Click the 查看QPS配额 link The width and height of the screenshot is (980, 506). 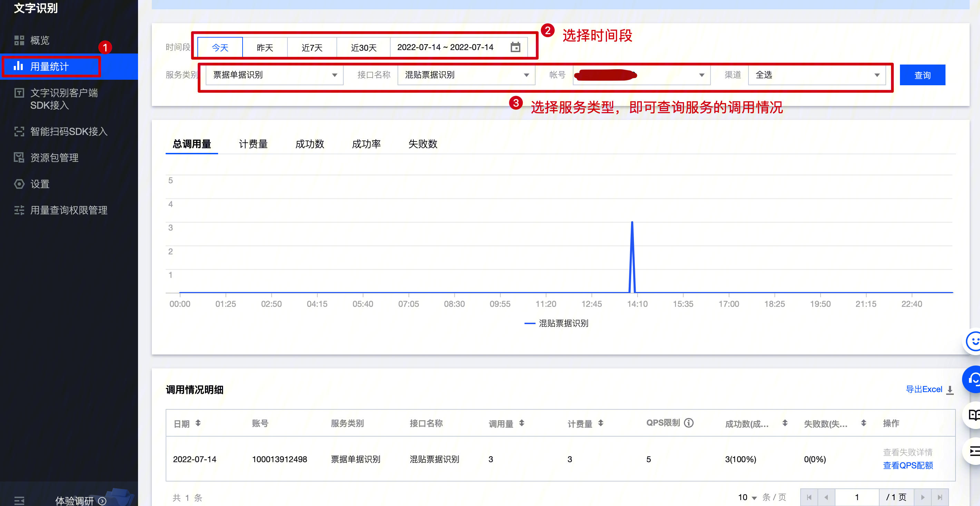click(908, 465)
